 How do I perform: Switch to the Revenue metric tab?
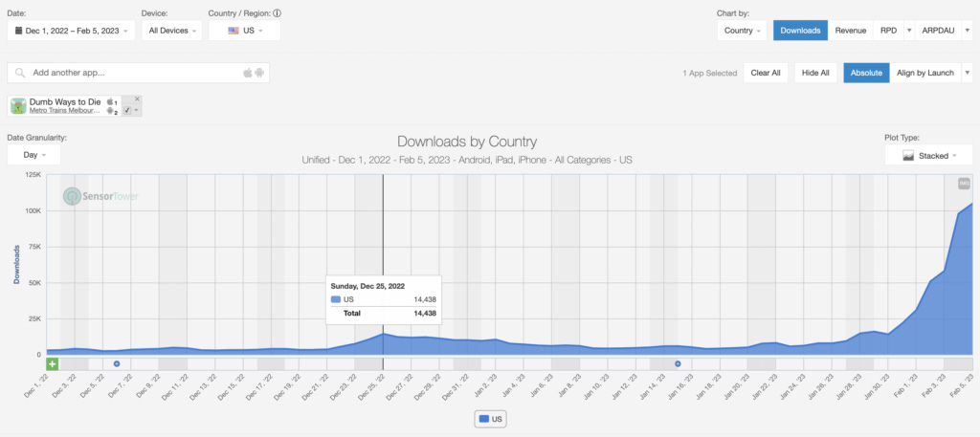851,31
